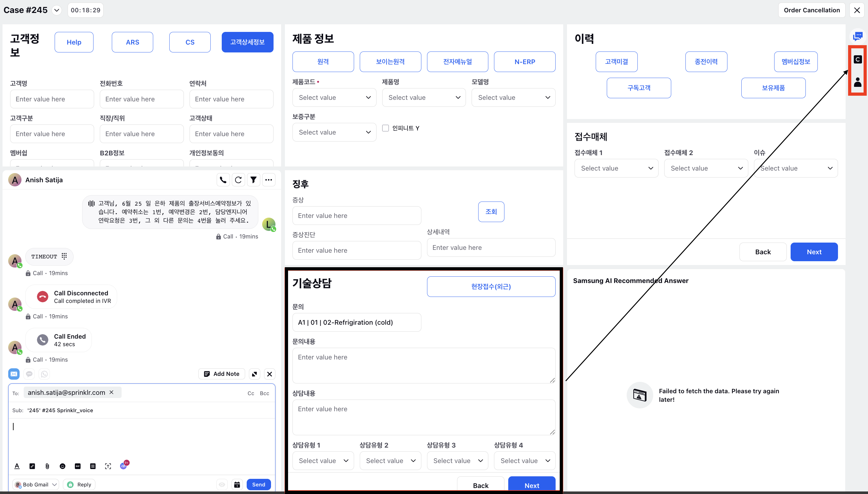The image size is (868, 494).
Task: Click the 현장접수(외근) button
Action: 491,287
